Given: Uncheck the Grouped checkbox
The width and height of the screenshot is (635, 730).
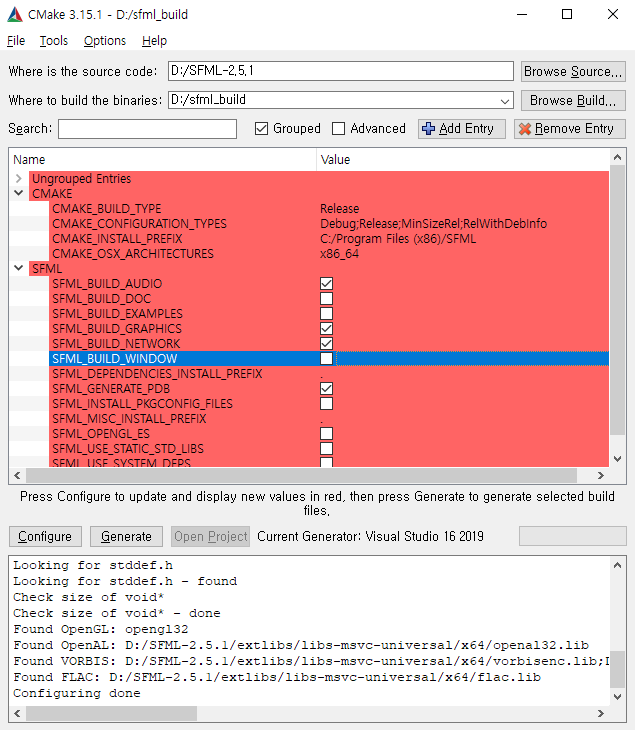Looking at the screenshot, I should pyautogui.click(x=262, y=128).
